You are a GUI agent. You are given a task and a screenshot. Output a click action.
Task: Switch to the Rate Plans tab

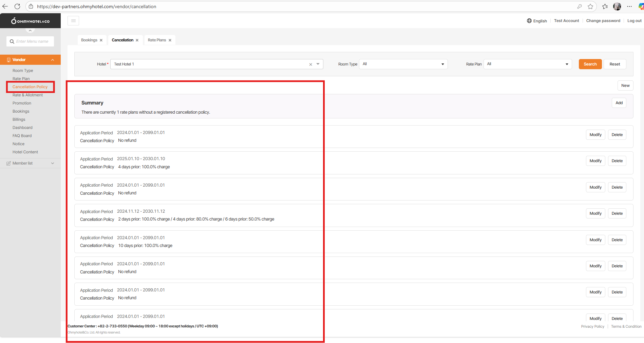pyautogui.click(x=157, y=40)
